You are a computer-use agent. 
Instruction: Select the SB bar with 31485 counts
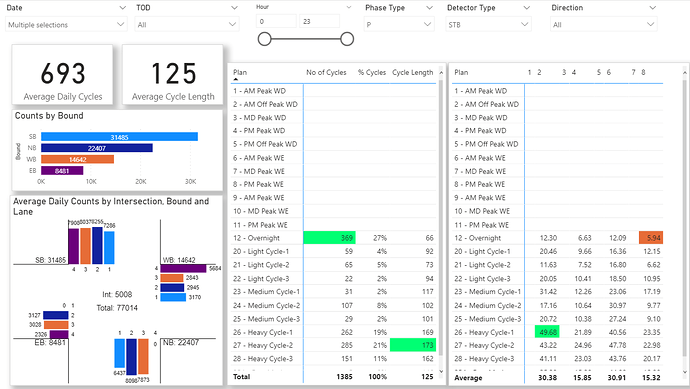coord(119,137)
